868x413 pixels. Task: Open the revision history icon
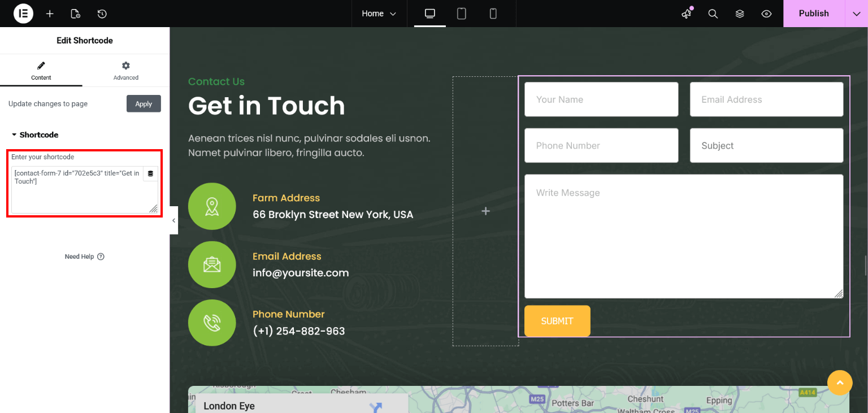[x=102, y=14]
